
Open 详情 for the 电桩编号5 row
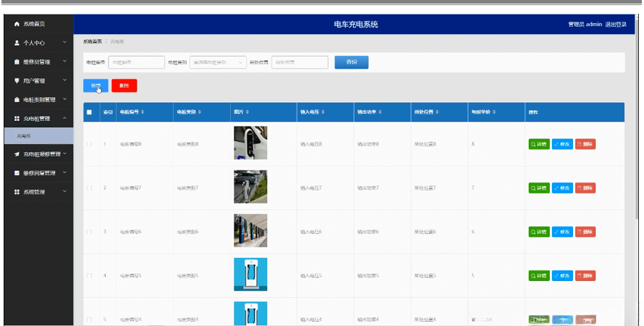pos(539,276)
